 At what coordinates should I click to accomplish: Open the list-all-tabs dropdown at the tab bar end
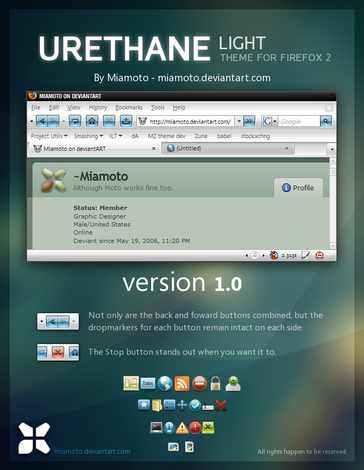click(x=332, y=149)
